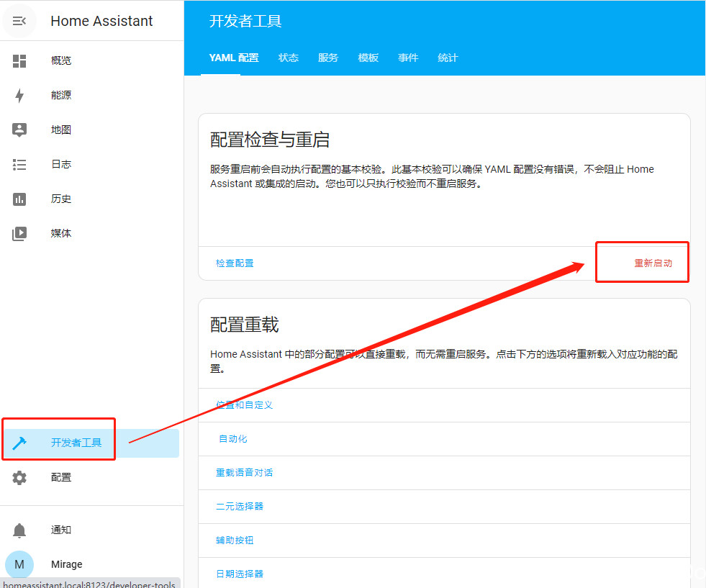This screenshot has width=706, height=588.
Task: Click the Mirage user avatar
Action: pyautogui.click(x=19, y=564)
